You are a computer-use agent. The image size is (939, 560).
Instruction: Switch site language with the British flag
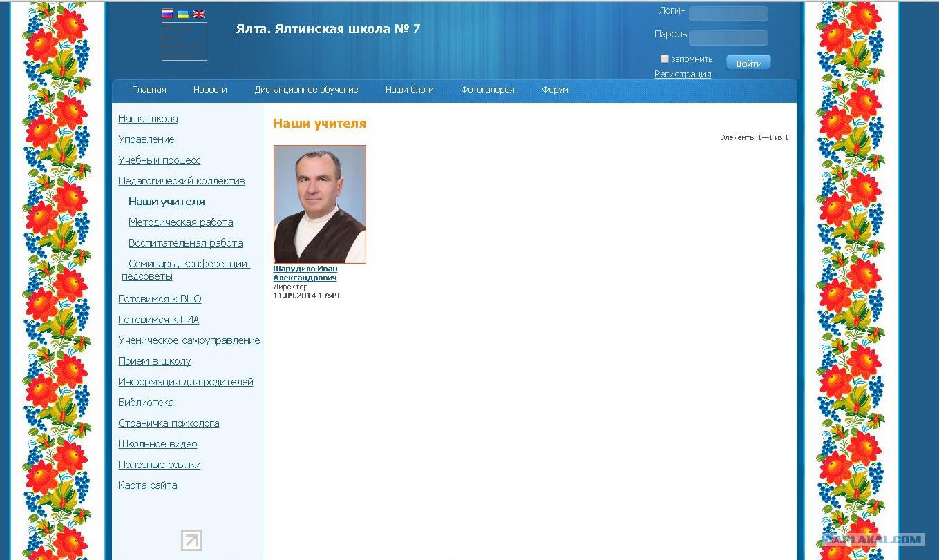(199, 14)
